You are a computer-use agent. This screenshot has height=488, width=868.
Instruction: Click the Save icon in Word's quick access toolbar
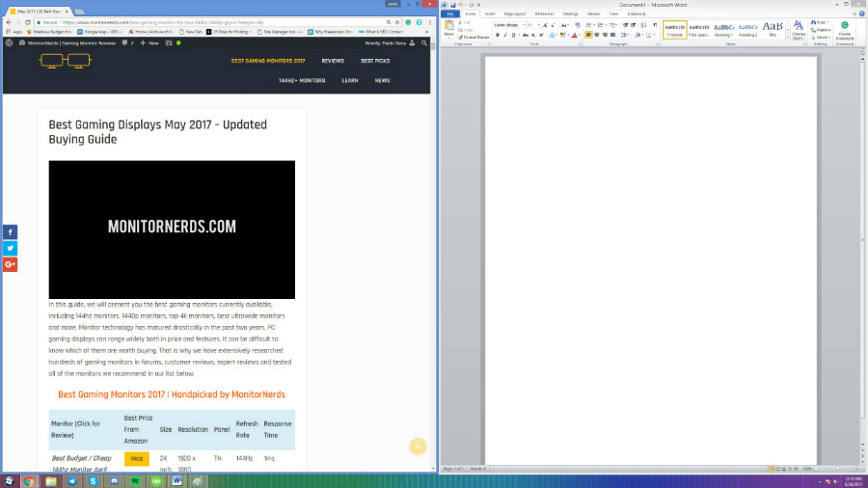click(x=452, y=5)
